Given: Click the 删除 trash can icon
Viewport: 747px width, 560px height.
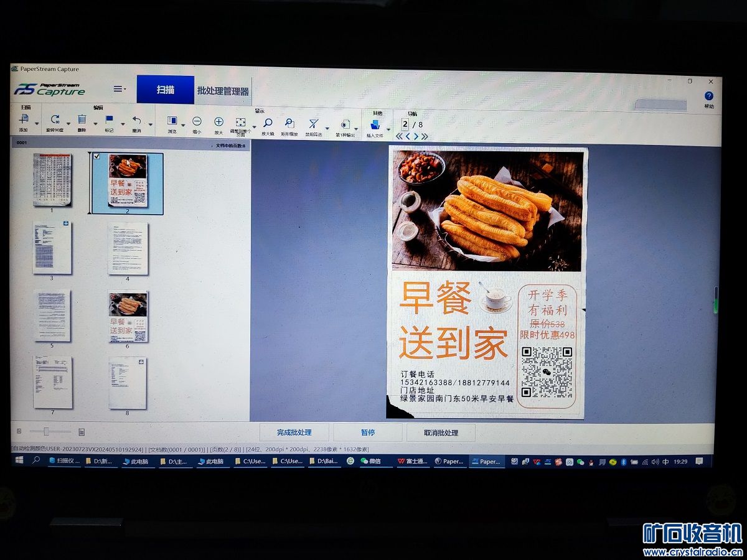Looking at the screenshot, I should point(82,119).
